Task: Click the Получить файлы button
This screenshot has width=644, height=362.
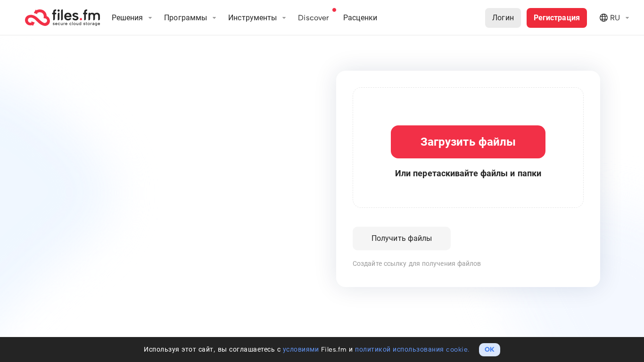Action: pyautogui.click(x=402, y=239)
